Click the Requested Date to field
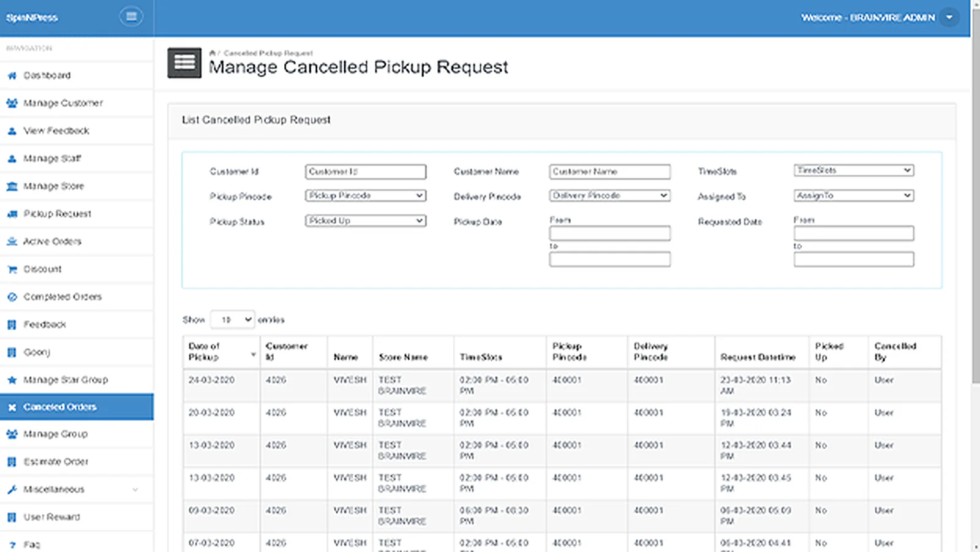980x552 pixels. coord(854,259)
